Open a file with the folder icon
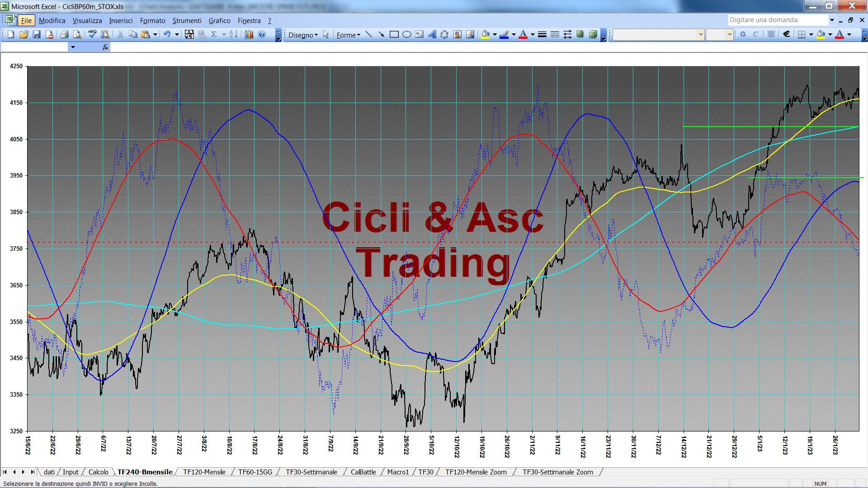 [x=24, y=34]
